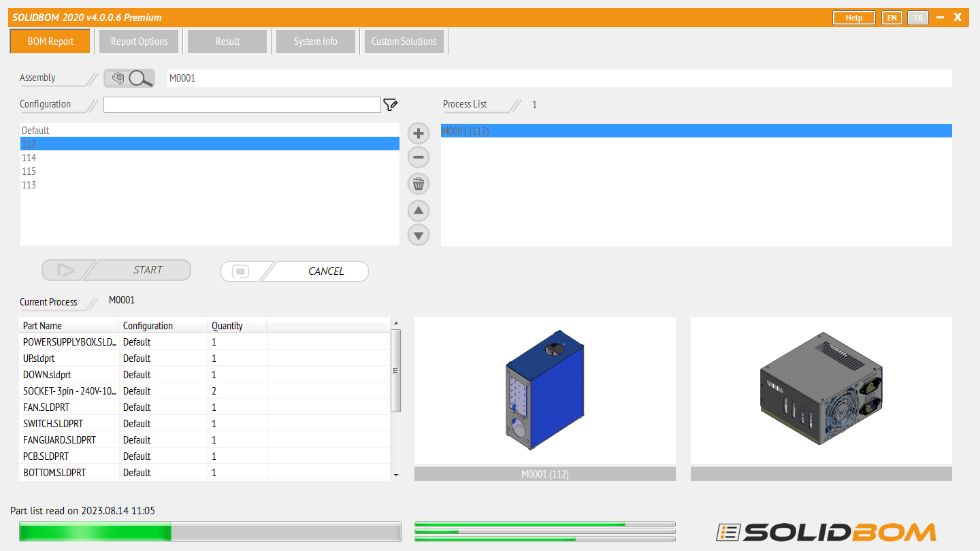Select configuration 115
The image size is (980, 551).
coord(210,171)
